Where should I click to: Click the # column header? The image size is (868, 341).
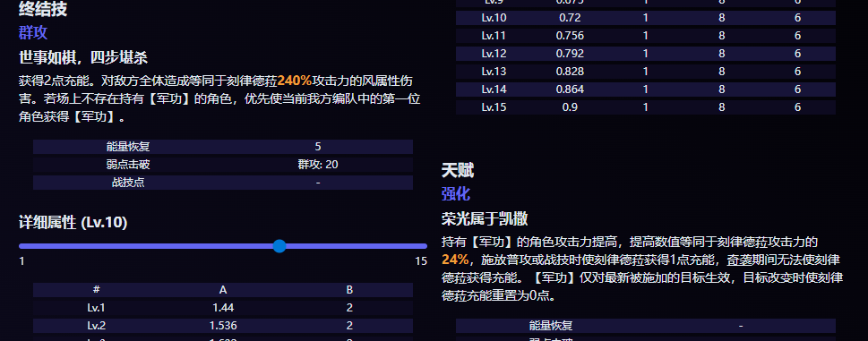click(x=97, y=290)
